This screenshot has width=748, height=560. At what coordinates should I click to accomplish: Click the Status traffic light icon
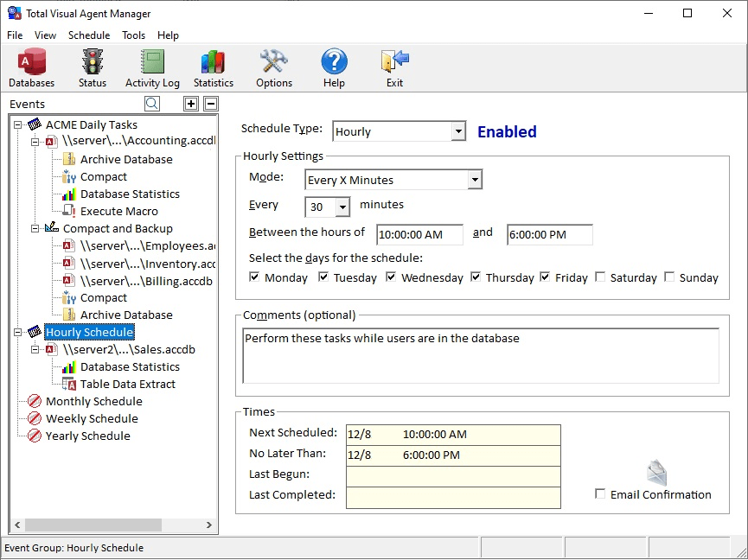pos(92,62)
